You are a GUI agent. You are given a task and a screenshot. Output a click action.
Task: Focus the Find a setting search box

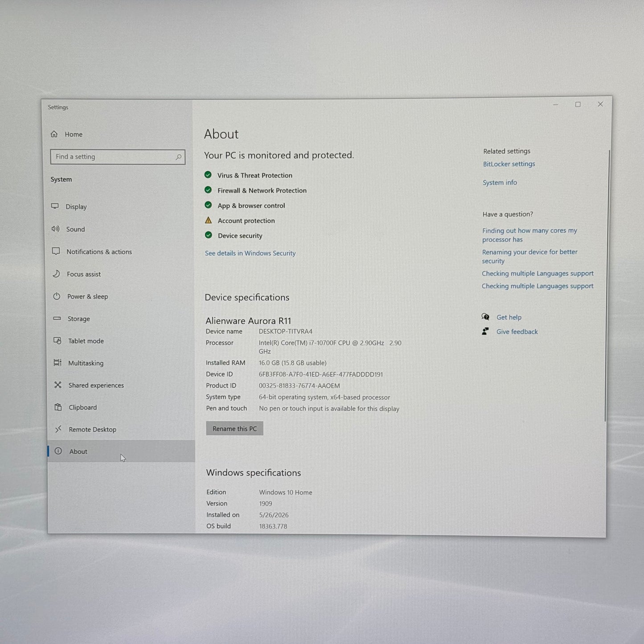118,157
